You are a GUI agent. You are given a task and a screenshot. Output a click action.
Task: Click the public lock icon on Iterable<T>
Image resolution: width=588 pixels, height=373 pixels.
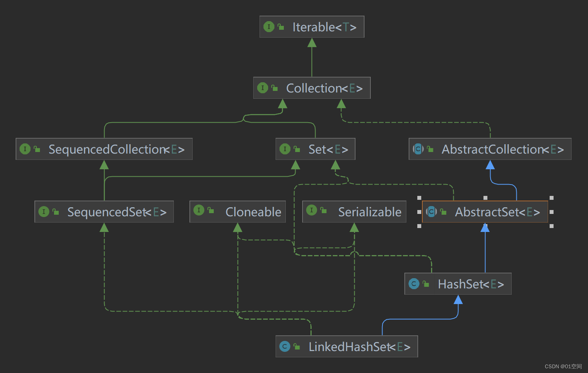281,27
